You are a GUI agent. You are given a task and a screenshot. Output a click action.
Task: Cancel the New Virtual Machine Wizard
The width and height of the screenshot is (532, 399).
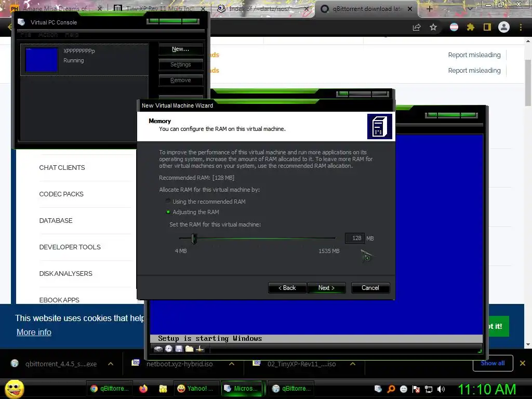[370, 288]
